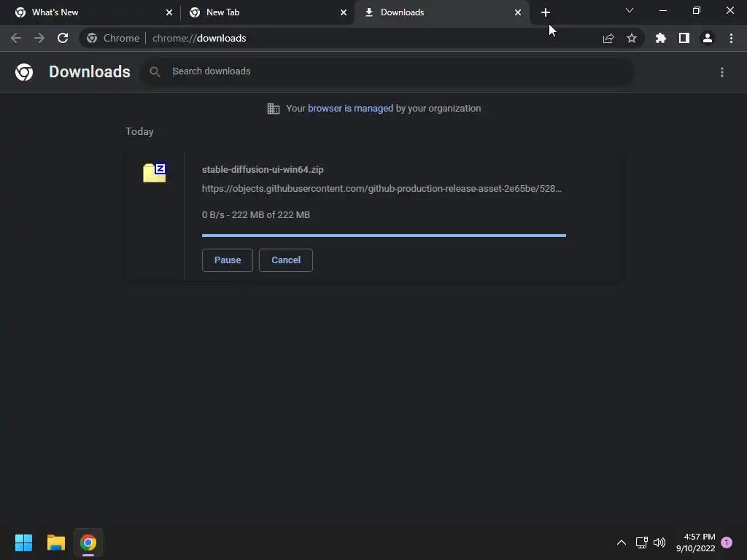This screenshot has width=747, height=560.
Task: Cancel the stable-diffusion-ui-win64.zip download
Action: click(x=286, y=260)
